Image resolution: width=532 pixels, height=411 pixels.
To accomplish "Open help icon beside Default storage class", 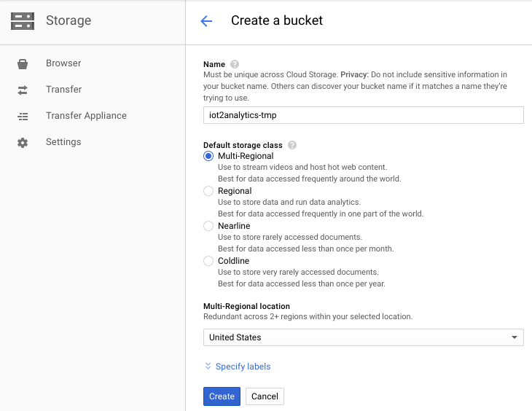I will tap(292, 145).
